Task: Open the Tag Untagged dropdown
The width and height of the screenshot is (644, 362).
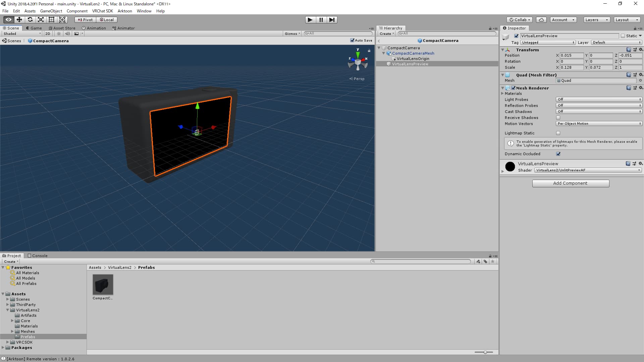Action: (x=548, y=43)
